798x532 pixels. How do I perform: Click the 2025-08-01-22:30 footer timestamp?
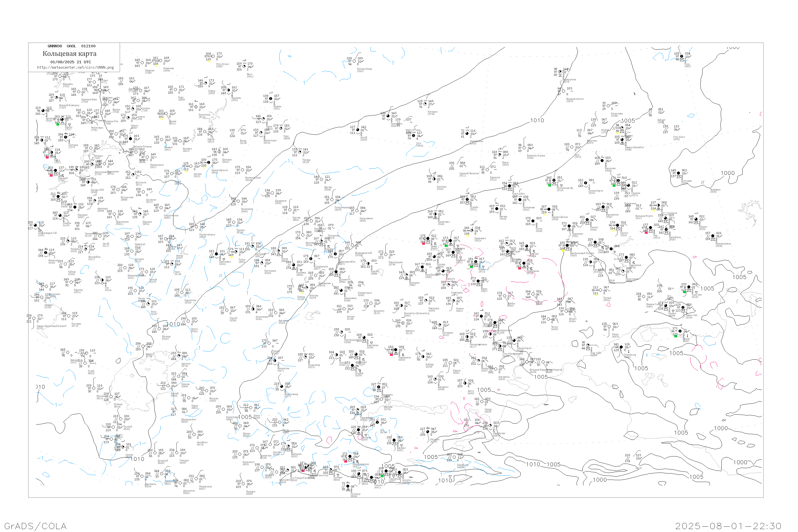[x=728, y=526]
